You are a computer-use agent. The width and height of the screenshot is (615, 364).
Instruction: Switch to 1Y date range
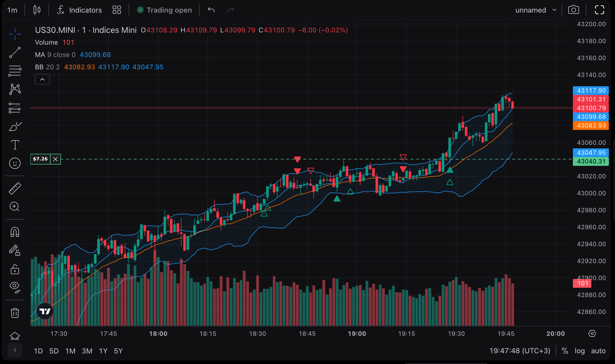pos(103,351)
